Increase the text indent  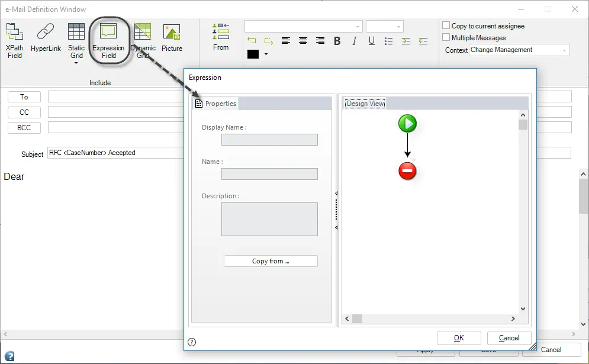click(x=405, y=41)
